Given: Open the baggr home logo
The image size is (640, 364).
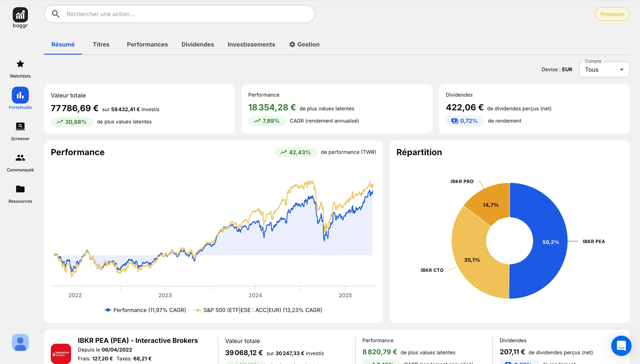Looking at the screenshot, I should 20,15.
